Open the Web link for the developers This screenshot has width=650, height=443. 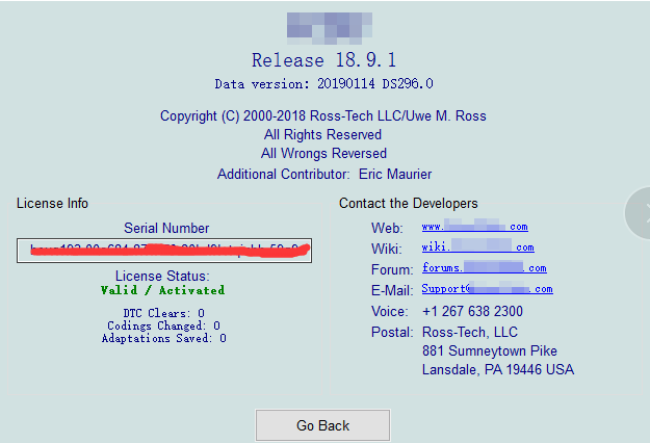click(x=474, y=227)
